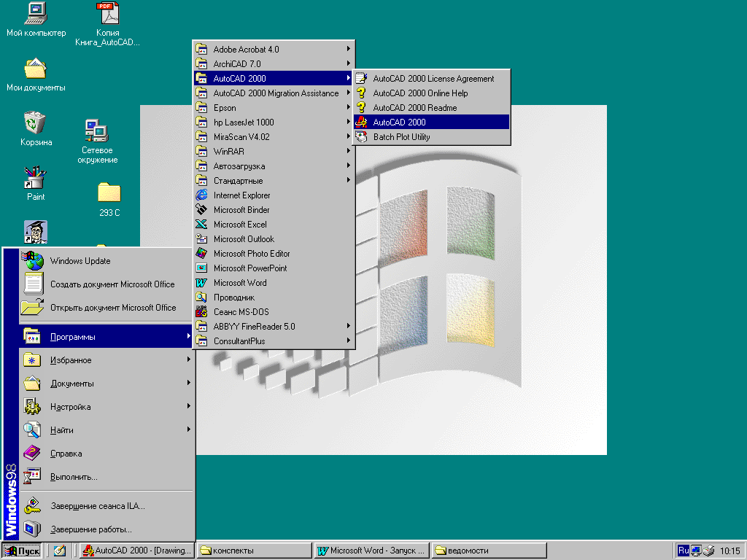Choose Создать документ Microsoft Office
Image resolution: width=747 pixels, height=560 pixels.
tap(107, 284)
